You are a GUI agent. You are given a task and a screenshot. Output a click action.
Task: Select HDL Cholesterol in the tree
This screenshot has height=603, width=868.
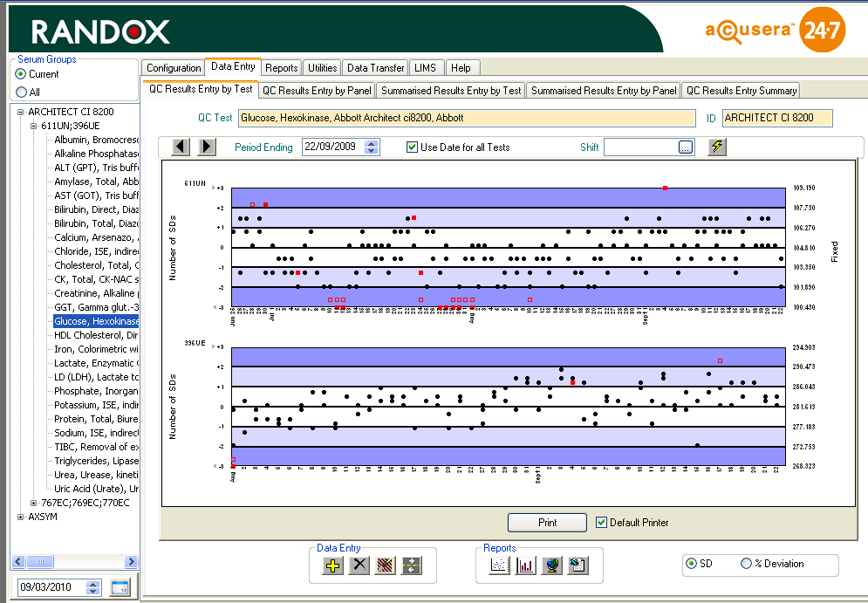(96, 335)
